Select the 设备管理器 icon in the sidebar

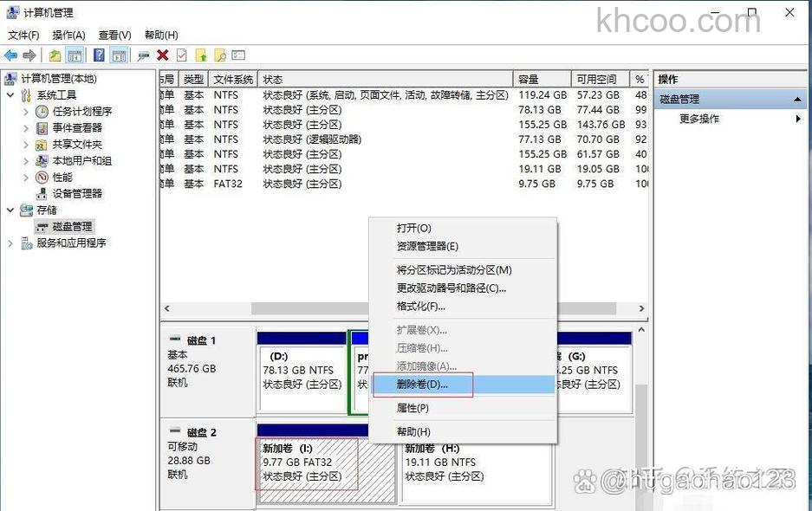click(43, 193)
